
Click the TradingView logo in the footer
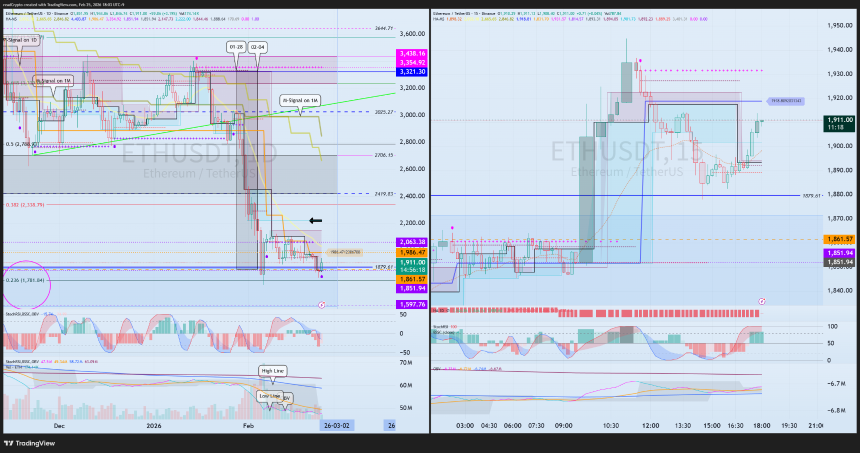click(x=30, y=443)
